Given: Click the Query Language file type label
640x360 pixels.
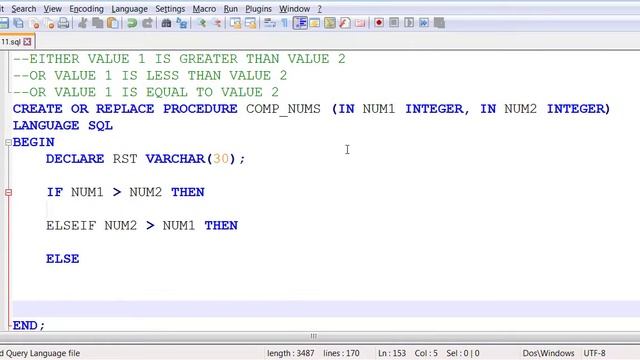Looking at the screenshot, I should [40, 353].
